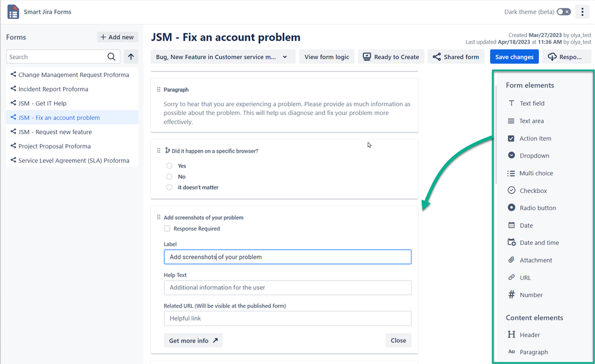Open the three-dot overflow menu

pos(582,11)
